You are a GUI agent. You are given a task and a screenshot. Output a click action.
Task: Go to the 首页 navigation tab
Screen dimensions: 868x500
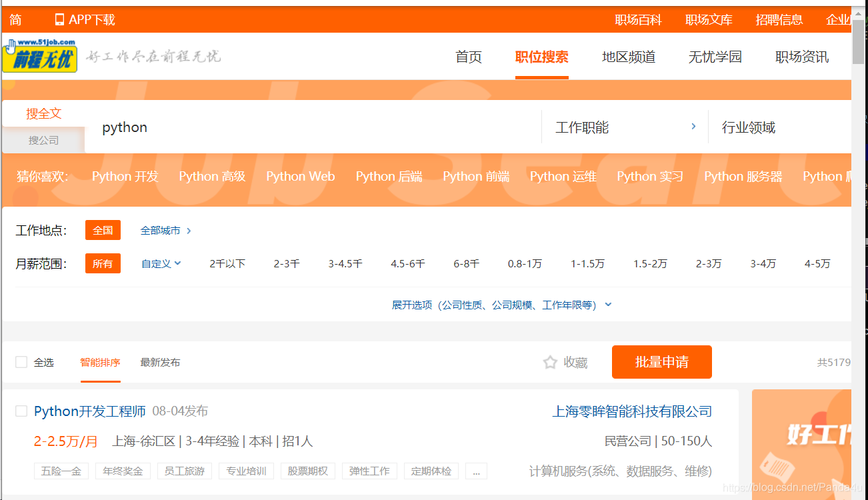click(x=468, y=57)
